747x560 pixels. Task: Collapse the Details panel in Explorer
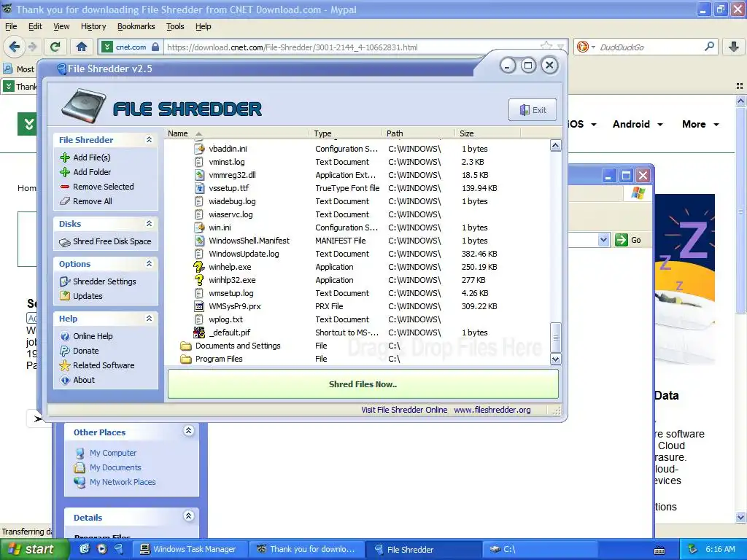coord(189,516)
